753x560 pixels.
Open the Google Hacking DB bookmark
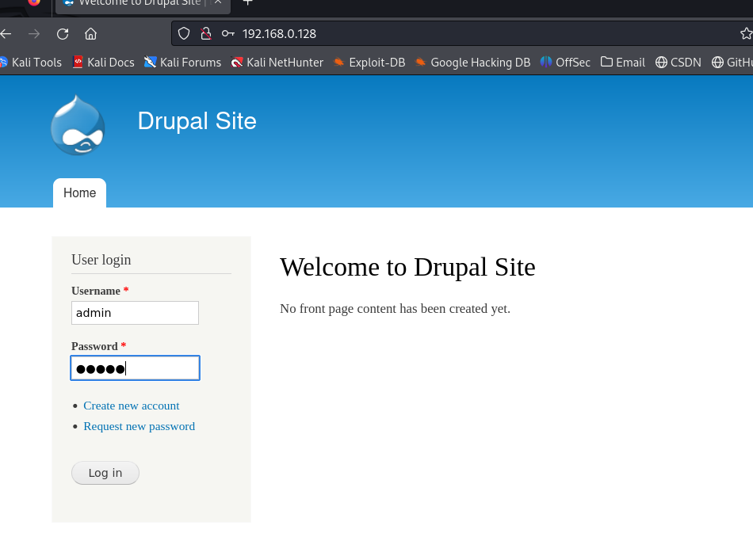[x=472, y=63]
